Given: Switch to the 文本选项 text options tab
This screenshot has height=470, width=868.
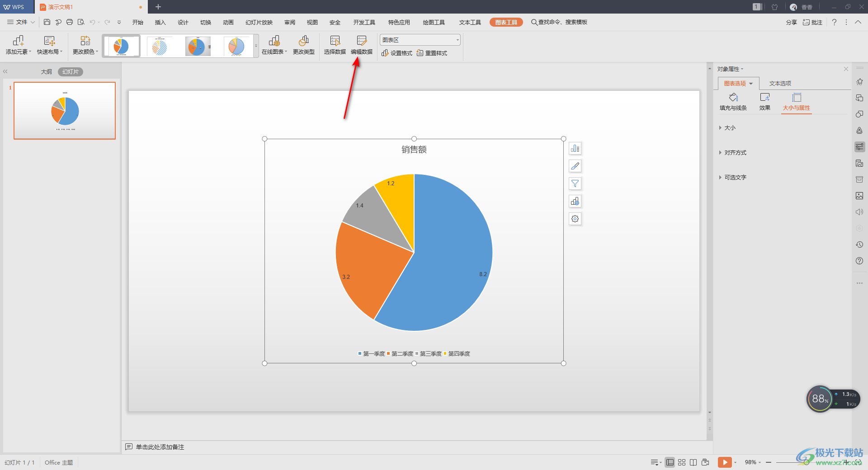Looking at the screenshot, I should click(780, 83).
